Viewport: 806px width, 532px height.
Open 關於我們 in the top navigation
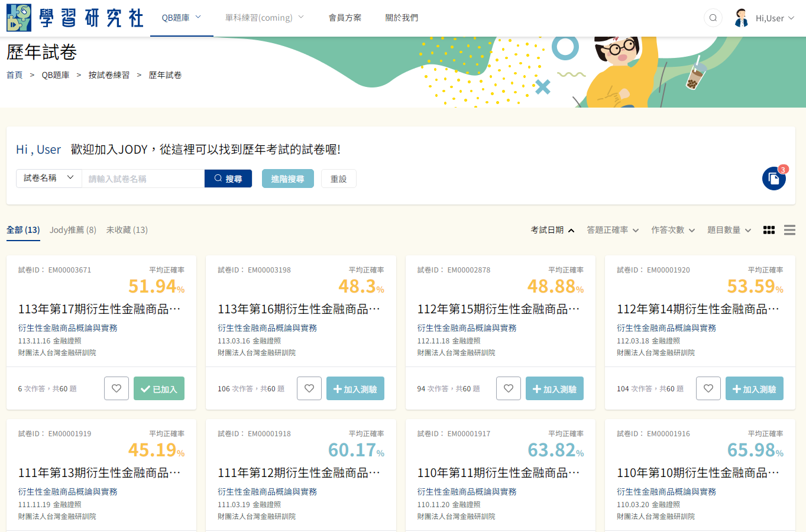(x=402, y=18)
